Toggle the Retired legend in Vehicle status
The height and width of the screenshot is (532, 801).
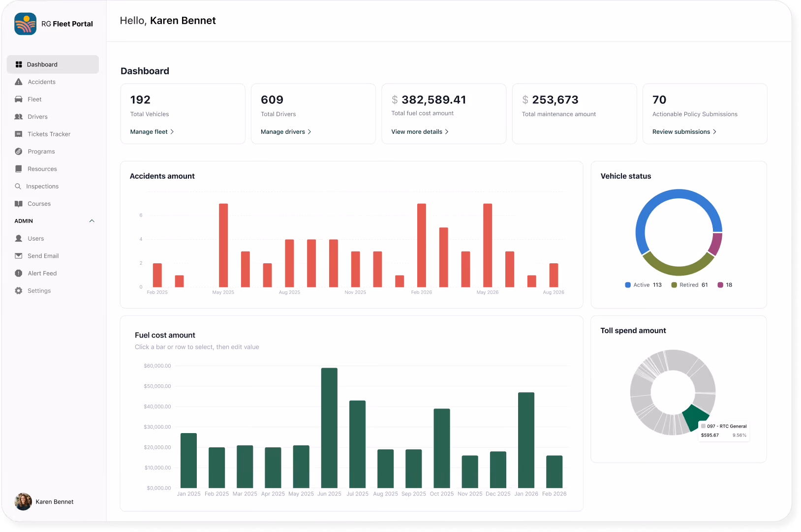pos(689,285)
